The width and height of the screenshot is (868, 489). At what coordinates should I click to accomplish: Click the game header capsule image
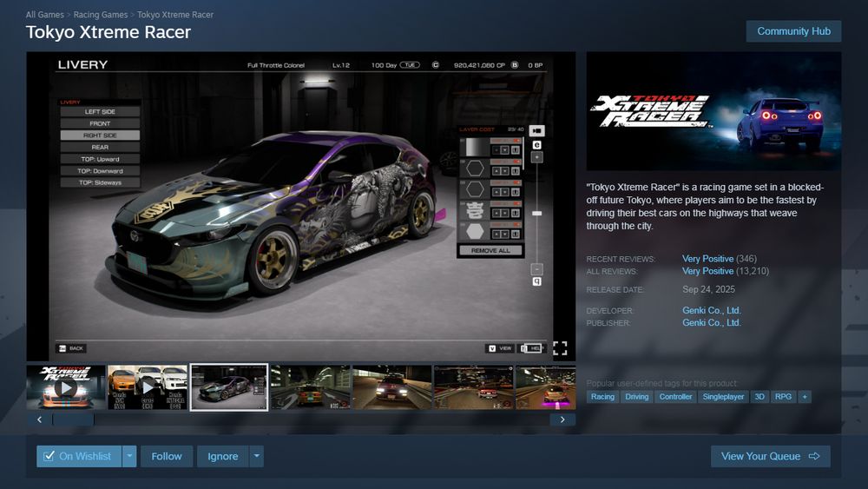coord(713,111)
